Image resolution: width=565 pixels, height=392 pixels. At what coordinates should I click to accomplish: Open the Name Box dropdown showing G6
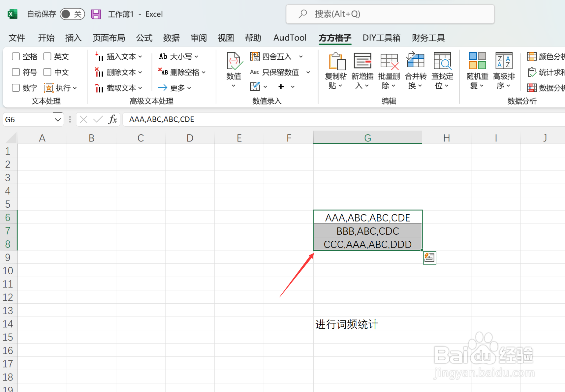[58, 119]
